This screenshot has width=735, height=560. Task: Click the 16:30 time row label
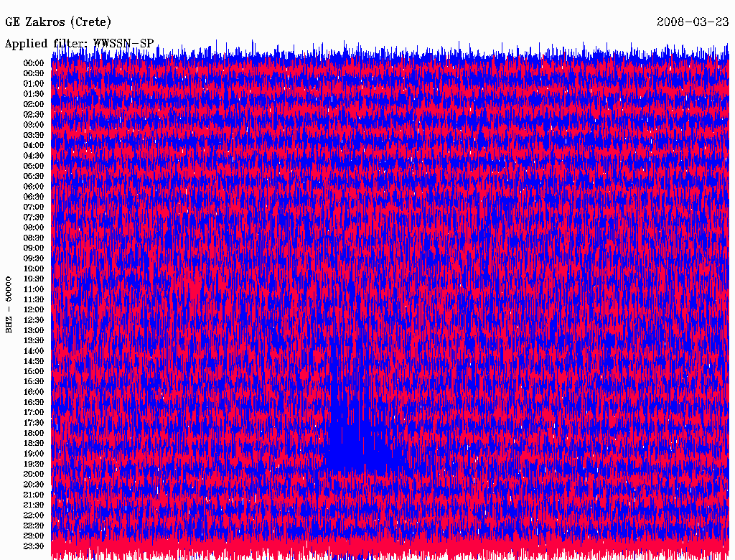[x=34, y=402]
